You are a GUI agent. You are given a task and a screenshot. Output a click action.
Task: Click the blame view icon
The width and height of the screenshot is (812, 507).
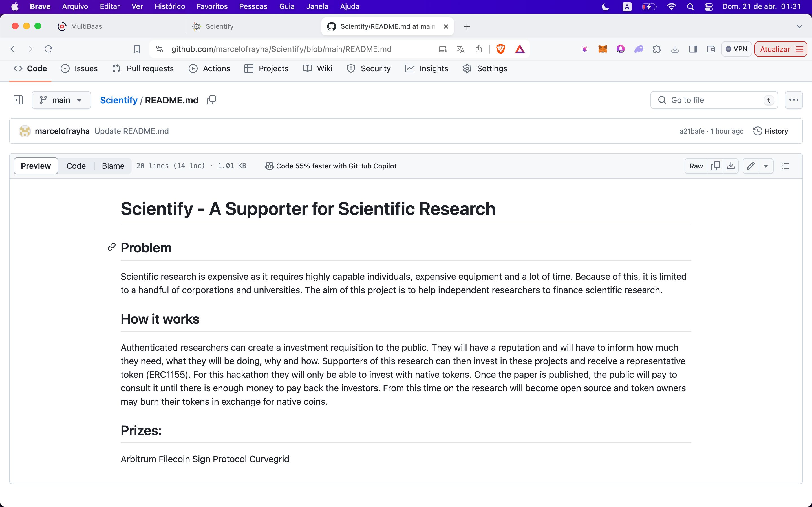pyautogui.click(x=113, y=165)
